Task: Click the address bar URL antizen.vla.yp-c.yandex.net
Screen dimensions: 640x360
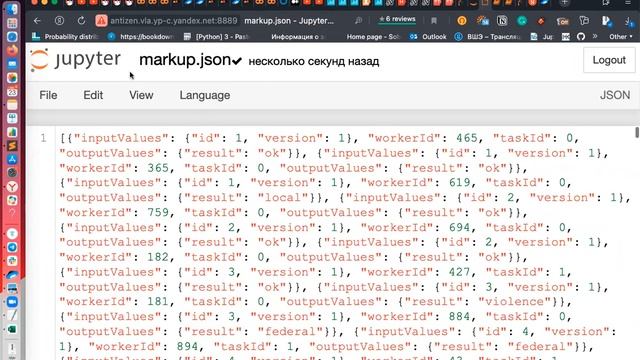Action: pos(173,20)
